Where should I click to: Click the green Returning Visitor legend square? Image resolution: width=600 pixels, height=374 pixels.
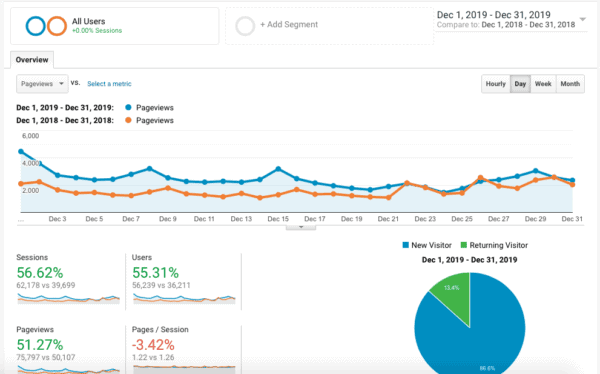(464, 245)
